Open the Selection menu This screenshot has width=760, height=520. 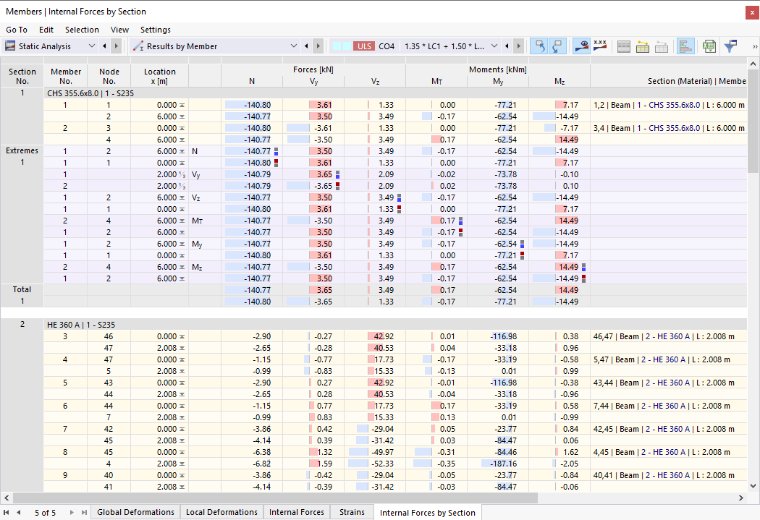point(82,30)
